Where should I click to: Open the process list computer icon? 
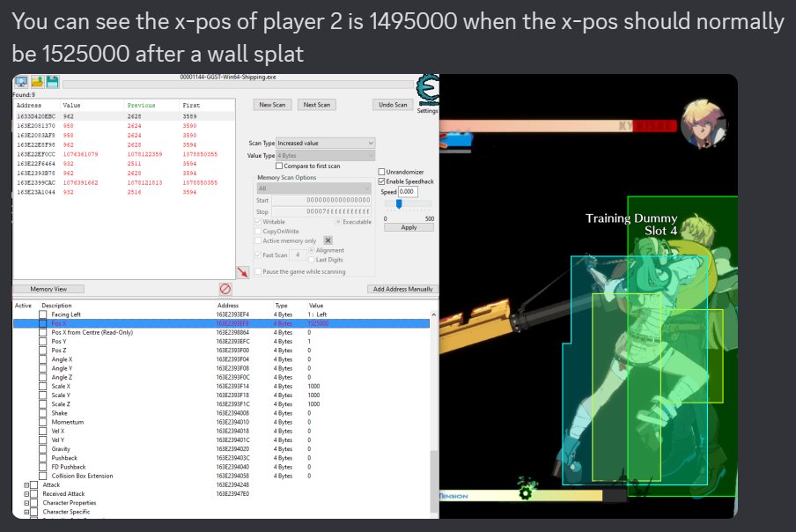[21, 82]
